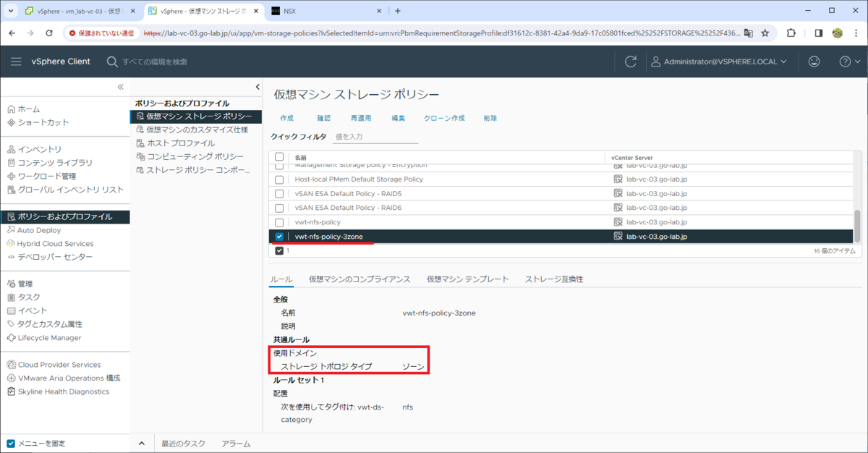The image size is (868, 453).
Task: Click the Edit (編集) button
Action: 399,118
